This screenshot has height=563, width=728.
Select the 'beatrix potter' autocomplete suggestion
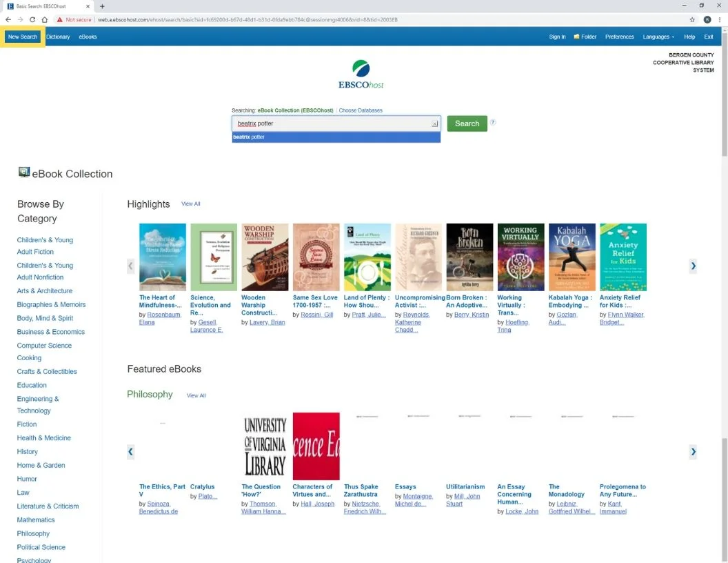(336, 137)
